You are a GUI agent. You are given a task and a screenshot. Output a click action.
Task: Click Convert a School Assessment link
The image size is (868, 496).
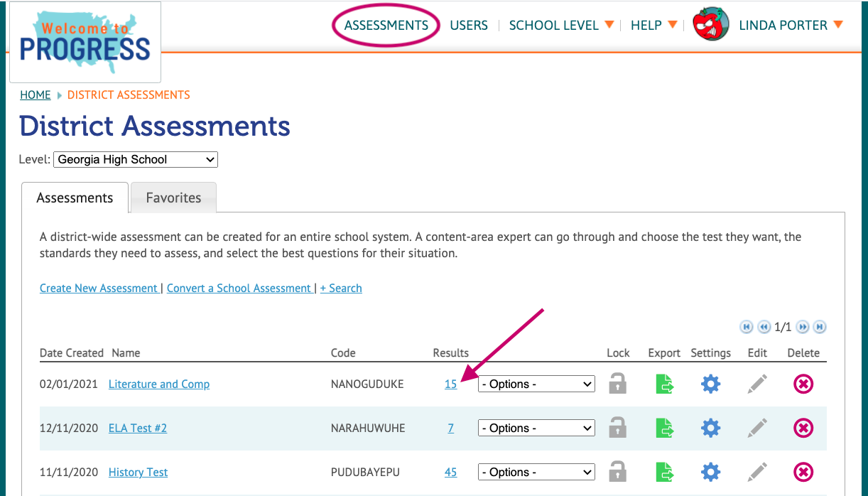[239, 288]
